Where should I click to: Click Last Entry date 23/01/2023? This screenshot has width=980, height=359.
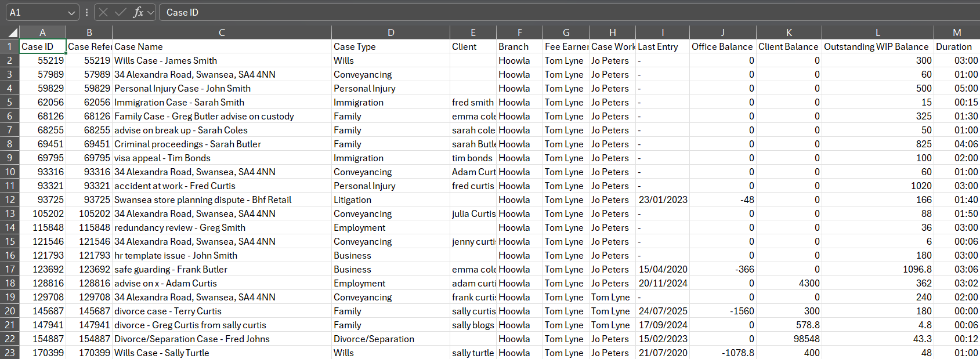[x=662, y=200]
